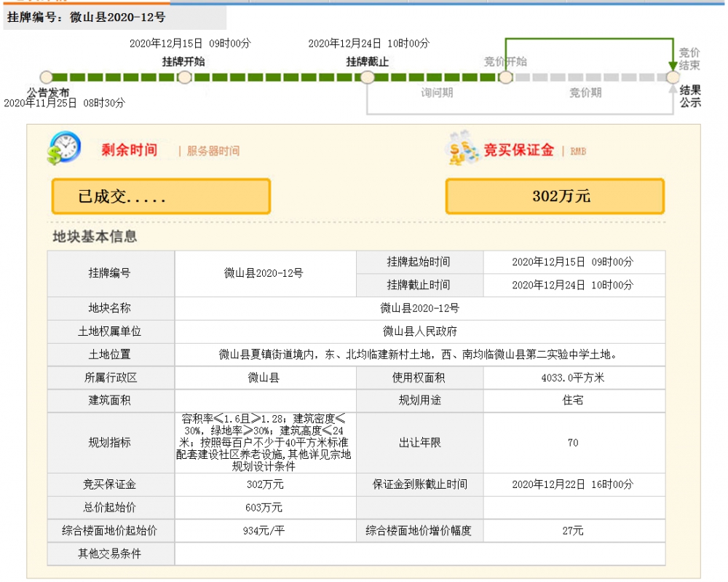Screen dimensions: 728x582
Task: Click the 建筑面积 row label
Action: point(111,401)
